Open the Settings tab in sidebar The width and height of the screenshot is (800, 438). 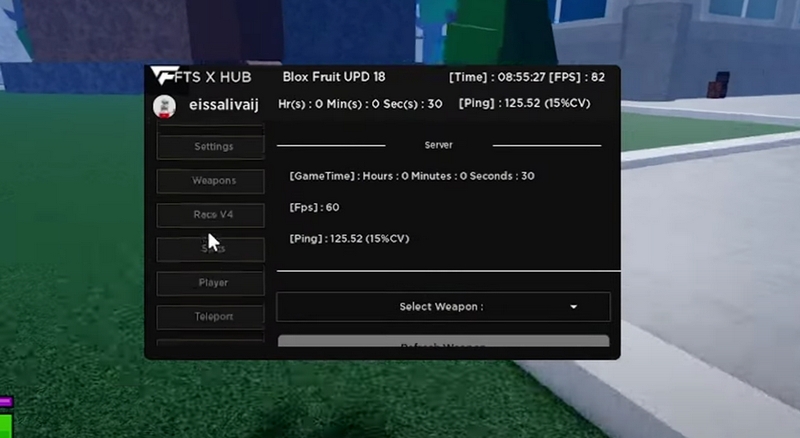[x=213, y=147]
